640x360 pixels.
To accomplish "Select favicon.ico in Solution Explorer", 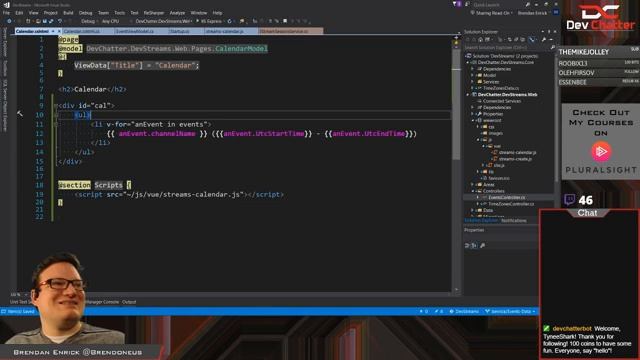I will tap(498, 178).
